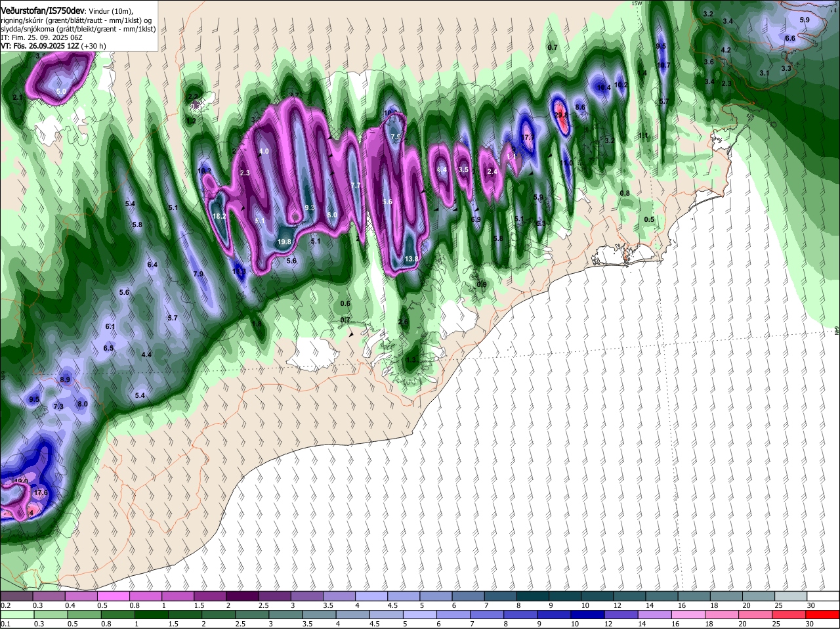This screenshot has height=629, width=840.
Task: Click magenta swatch between 0.5 and 0.8, top legend
Action: 113,596
